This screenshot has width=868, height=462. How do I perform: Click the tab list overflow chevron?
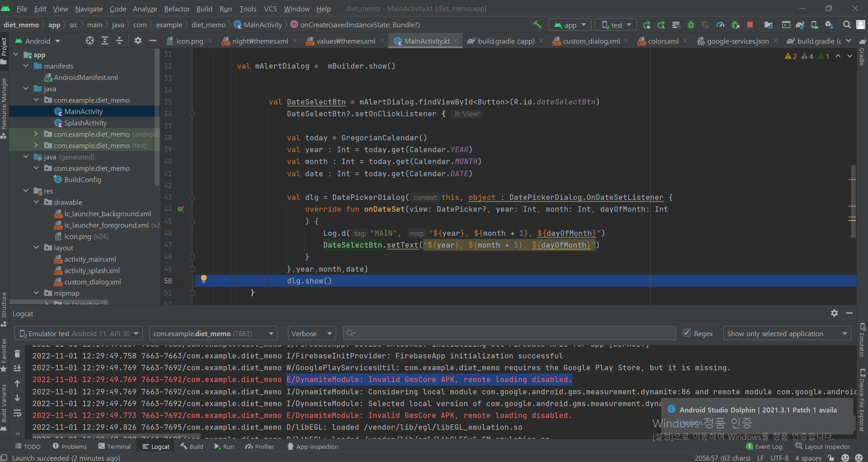pos(848,41)
